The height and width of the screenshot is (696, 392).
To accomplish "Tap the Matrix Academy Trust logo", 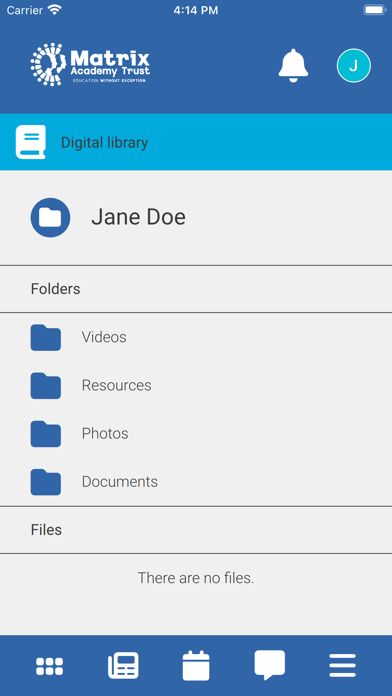I will click(90, 64).
